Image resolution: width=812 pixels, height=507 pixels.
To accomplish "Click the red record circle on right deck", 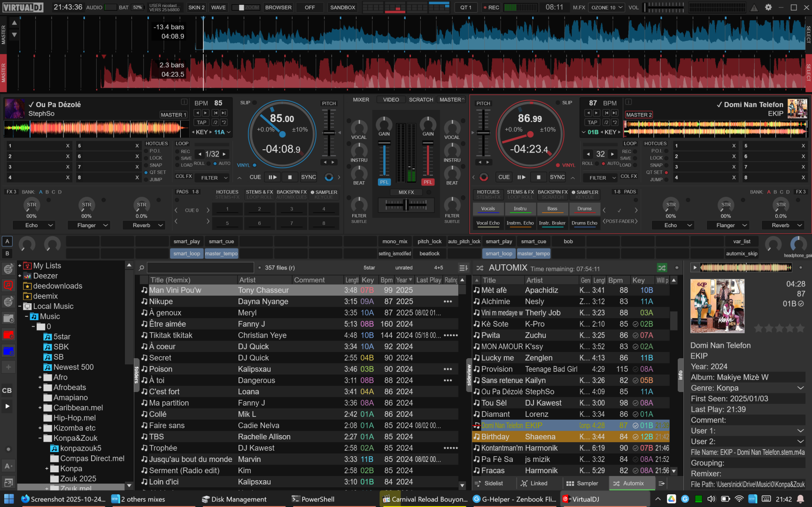I will 484,177.
